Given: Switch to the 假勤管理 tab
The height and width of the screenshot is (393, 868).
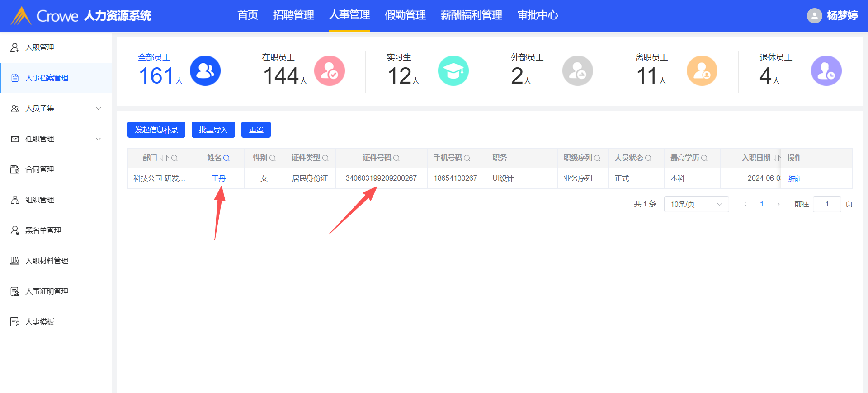Looking at the screenshot, I should tap(406, 15).
